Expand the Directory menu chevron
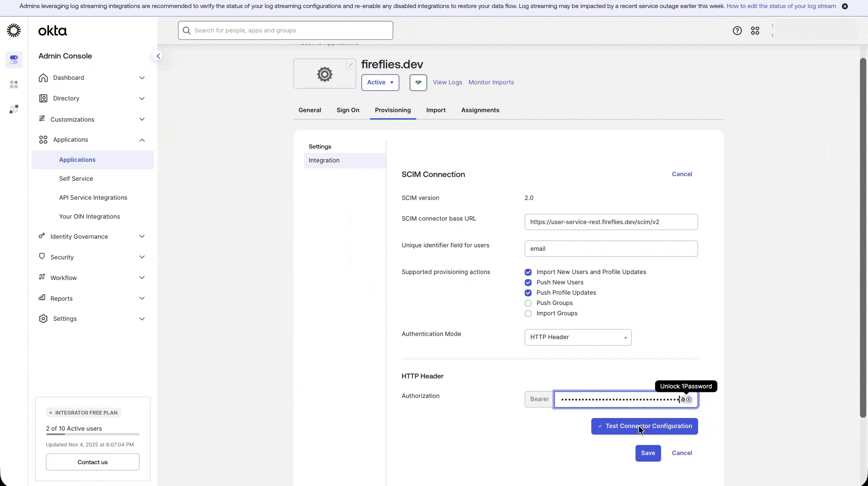This screenshot has width=868, height=486. coord(142,98)
